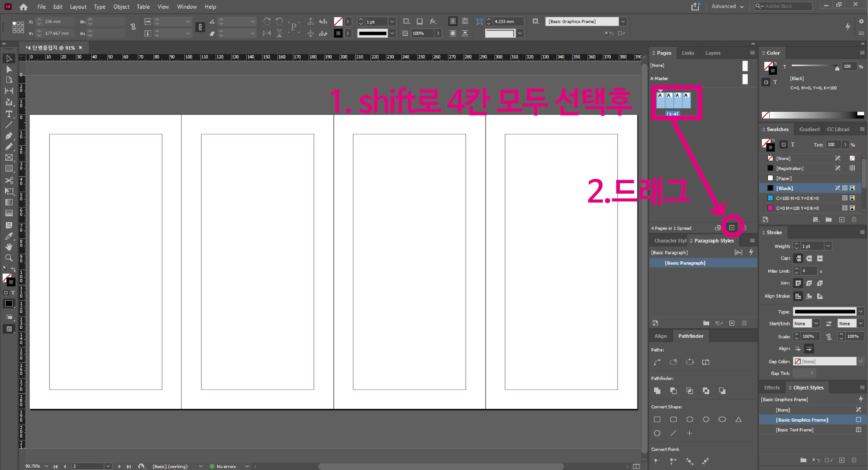Open the Gap Color dropdown

860,361
